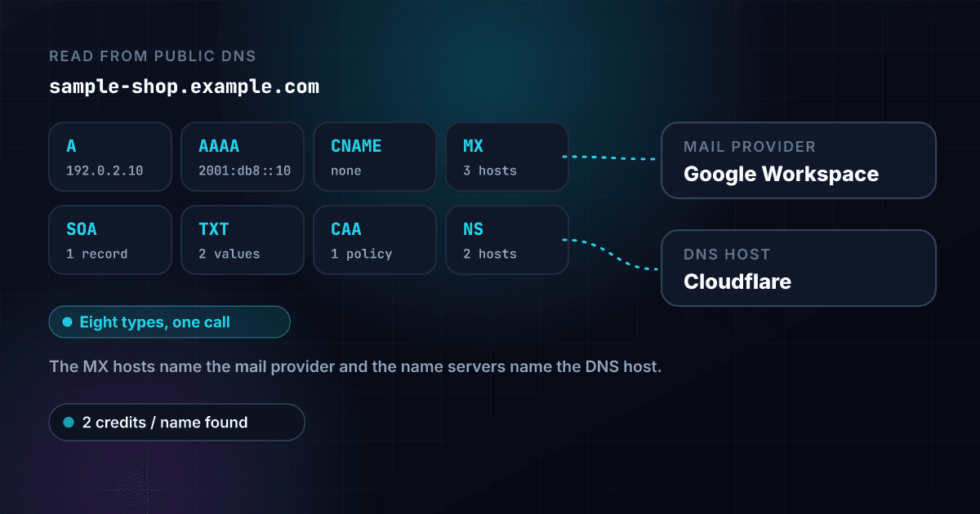
Task: Click the Google Workspace text
Action: (781, 174)
